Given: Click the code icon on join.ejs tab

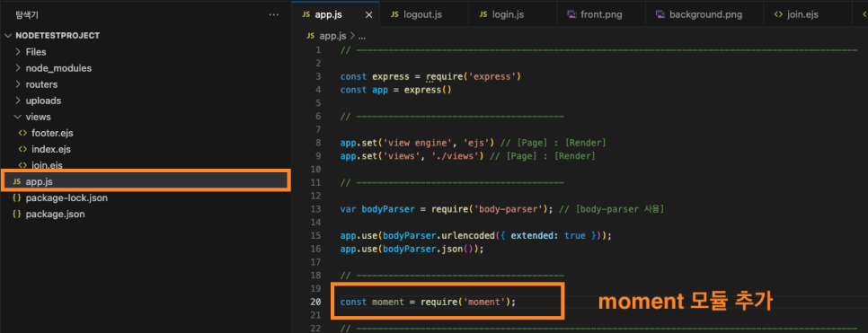Looking at the screenshot, I should [778, 15].
